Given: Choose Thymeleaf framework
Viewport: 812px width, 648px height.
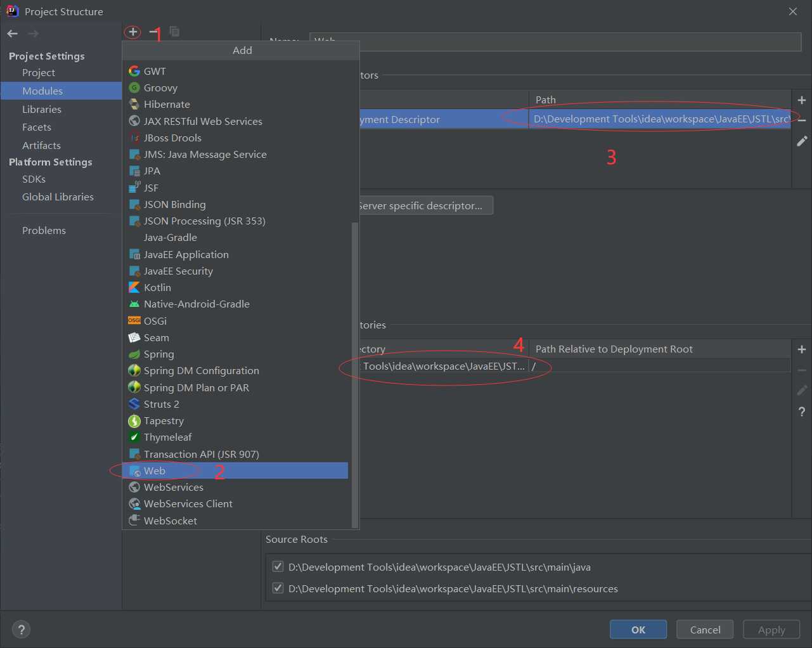Looking at the screenshot, I should (x=235, y=437).
